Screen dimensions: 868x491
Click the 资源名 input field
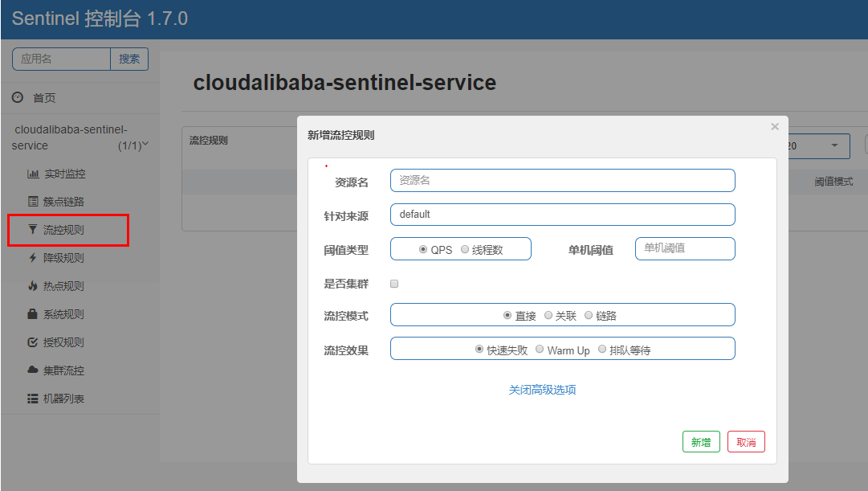point(562,181)
